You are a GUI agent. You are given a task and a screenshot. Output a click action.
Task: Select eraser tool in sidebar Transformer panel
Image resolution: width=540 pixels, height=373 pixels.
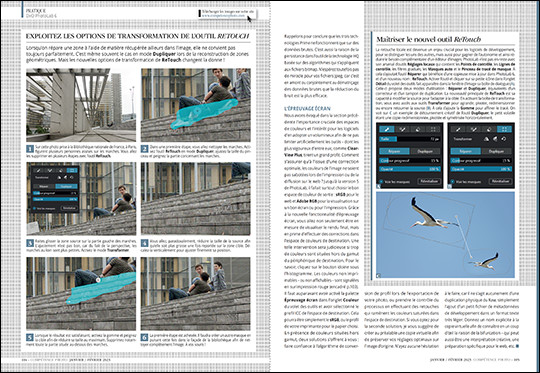(x=489, y=129)
